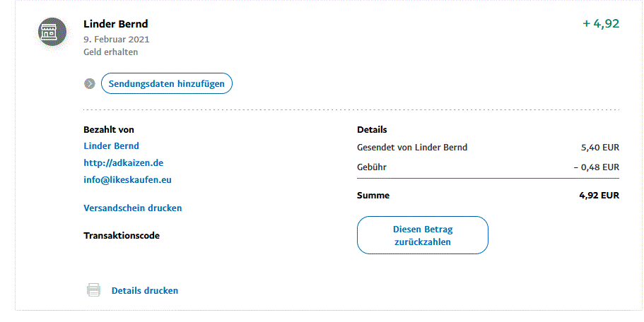This screenshot has width=644, height=322.
Task: Click the merchant storefront avatar icon
Action: pos(52,32)
